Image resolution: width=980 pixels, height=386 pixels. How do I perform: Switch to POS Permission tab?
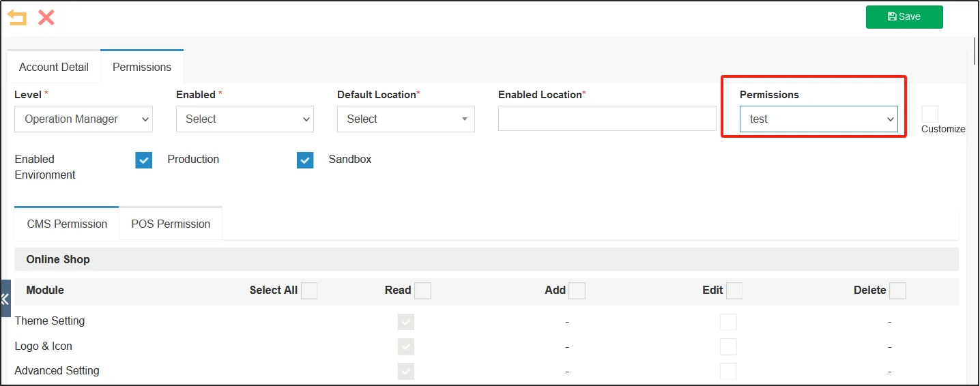(x=171, y=224)
